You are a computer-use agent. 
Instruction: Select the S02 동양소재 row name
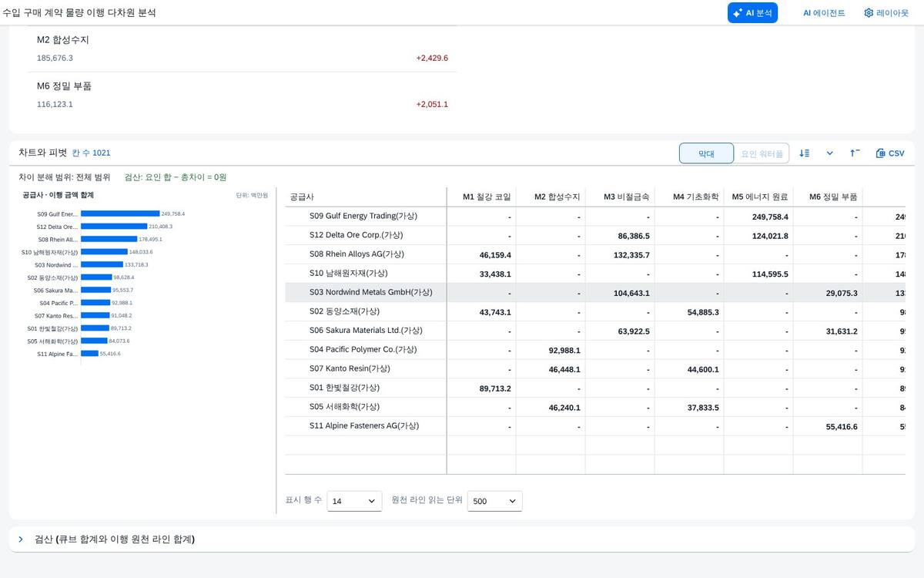[344, 311]
